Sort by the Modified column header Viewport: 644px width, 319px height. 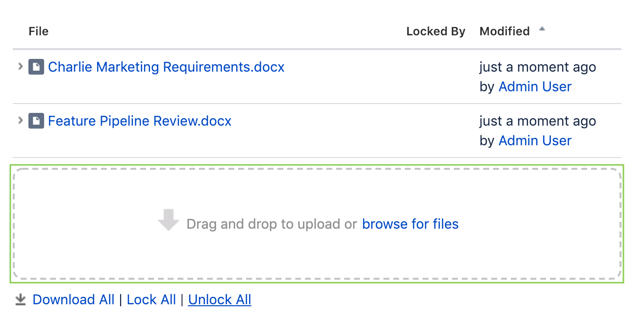(504, 31)
